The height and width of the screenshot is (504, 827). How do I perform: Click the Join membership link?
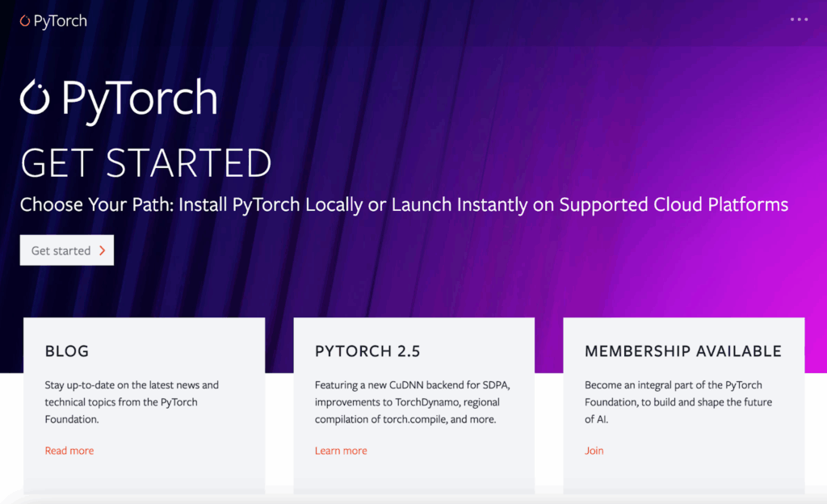coord(594,451)
